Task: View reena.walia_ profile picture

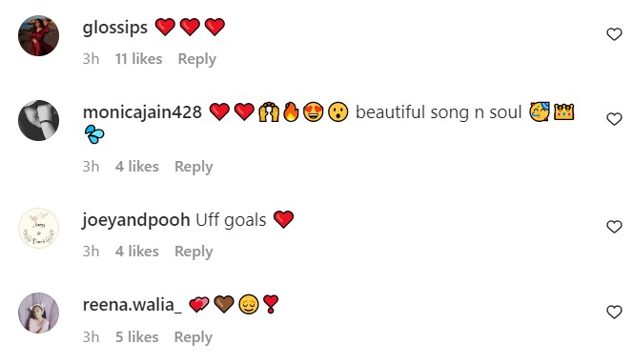Action: (x=39, y=313)
